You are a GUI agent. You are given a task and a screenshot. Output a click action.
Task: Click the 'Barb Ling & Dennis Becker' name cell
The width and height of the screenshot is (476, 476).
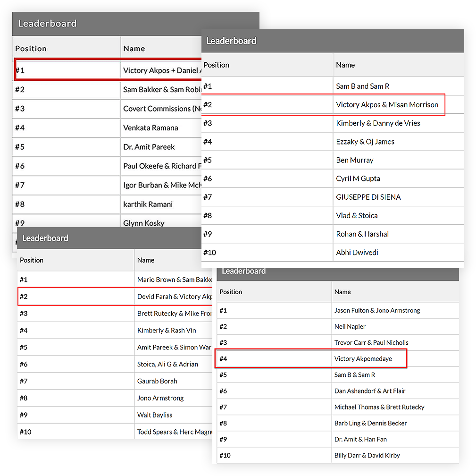click(395, 423)
